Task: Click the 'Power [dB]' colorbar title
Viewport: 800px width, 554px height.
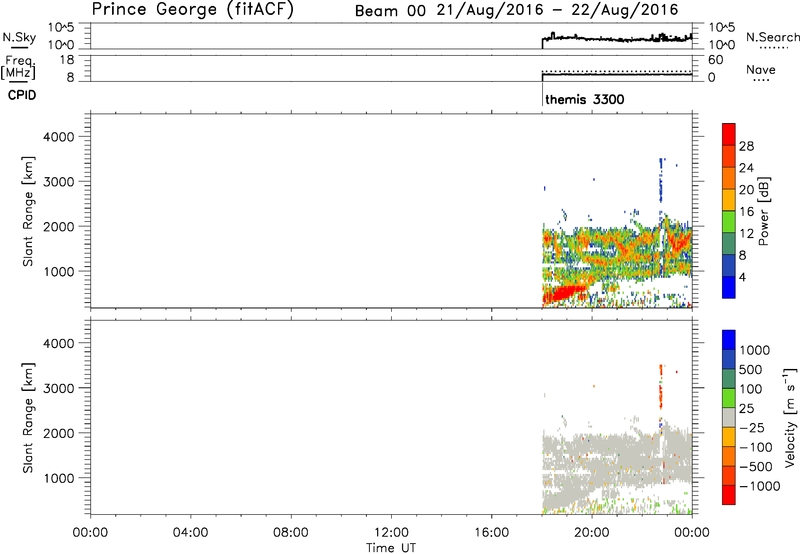Action: point(763,211)
